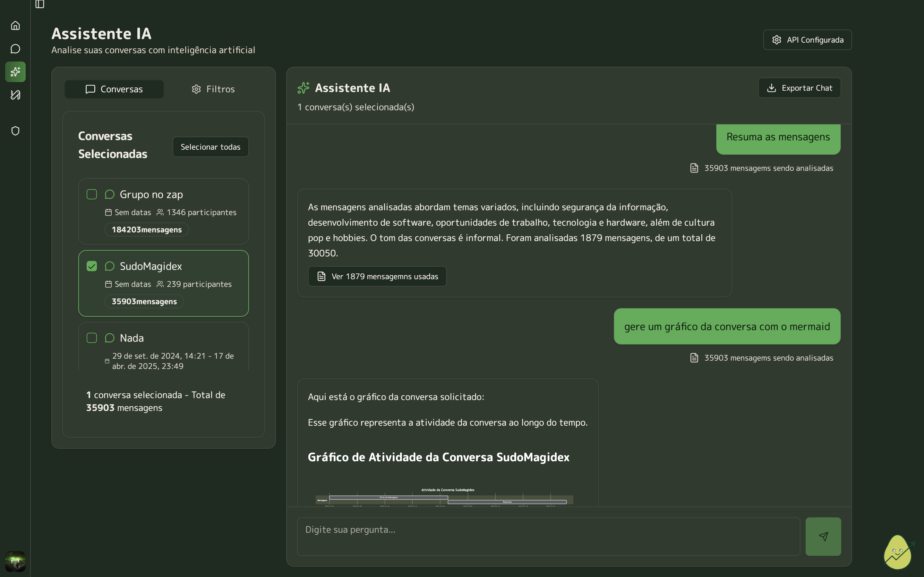This screenshot has width=924, height=577.
Task: Click the avocado mascot icon
Action: [898, 552]
